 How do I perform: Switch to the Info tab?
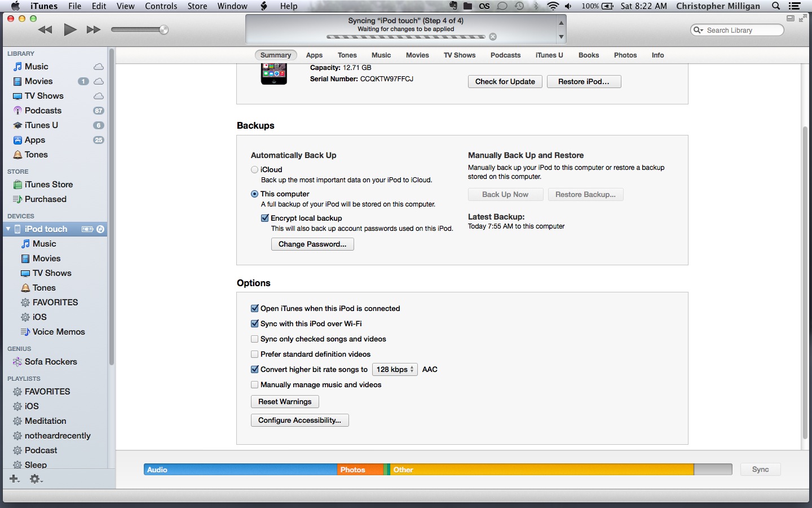click(657, 55)
